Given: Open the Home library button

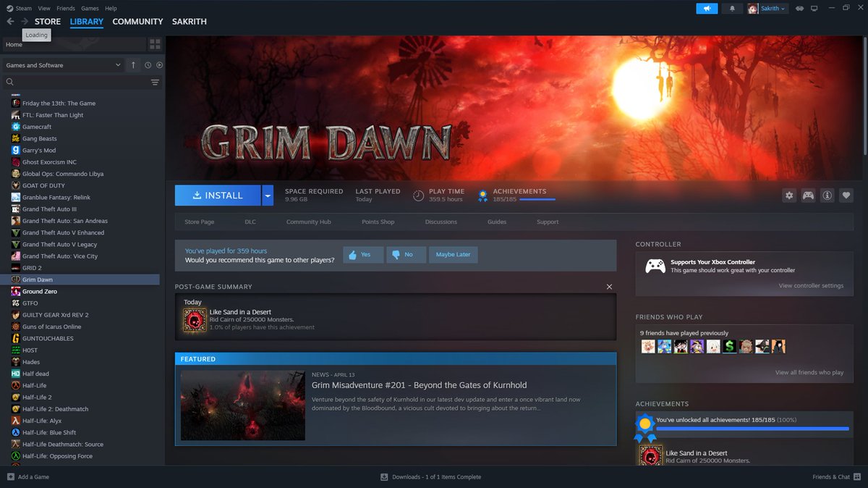Looking at the screenshot, I should (x=73, y=44).
